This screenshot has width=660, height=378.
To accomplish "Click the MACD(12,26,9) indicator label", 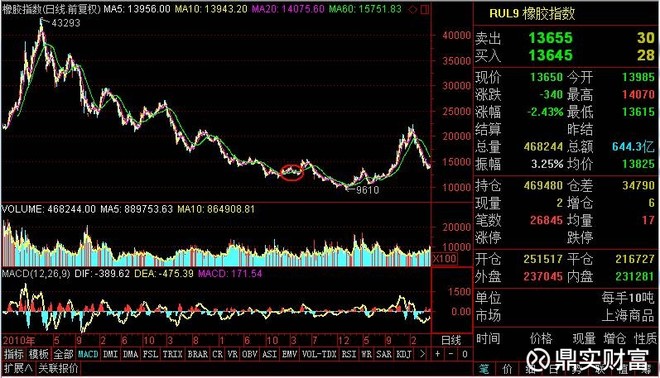I will [x=36, y=274].
